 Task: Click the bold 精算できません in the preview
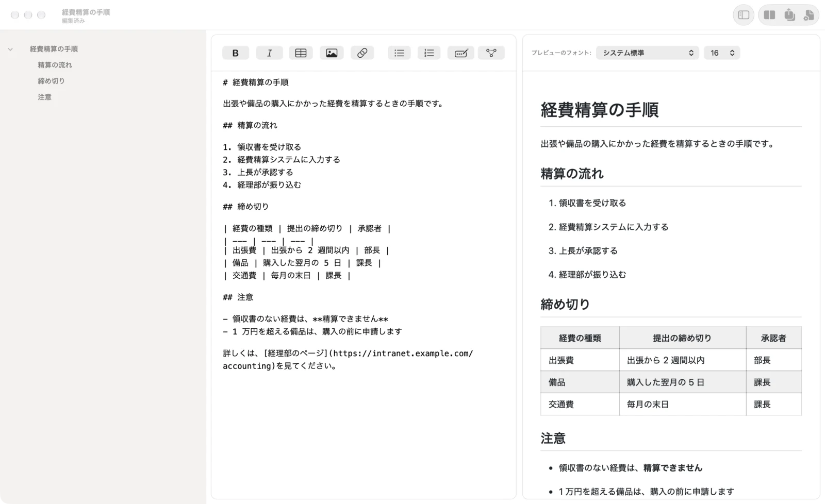click(x=673, y=468)
